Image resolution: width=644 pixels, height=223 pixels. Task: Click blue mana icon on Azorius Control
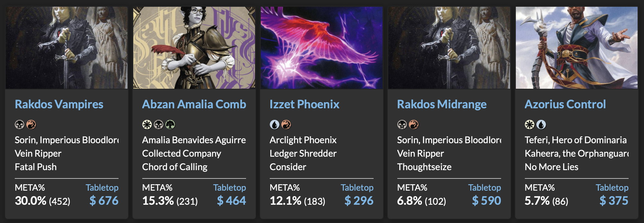point(541,124)
